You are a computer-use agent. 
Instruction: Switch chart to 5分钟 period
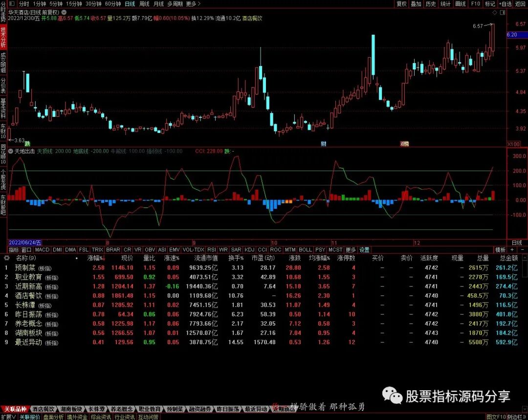pos(56,4)
